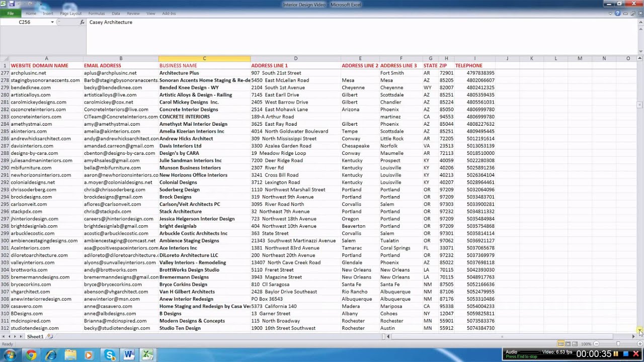Open the media player taskbar icon
Image resolution: width=644 pixels, height=362 pixels.
90,355
